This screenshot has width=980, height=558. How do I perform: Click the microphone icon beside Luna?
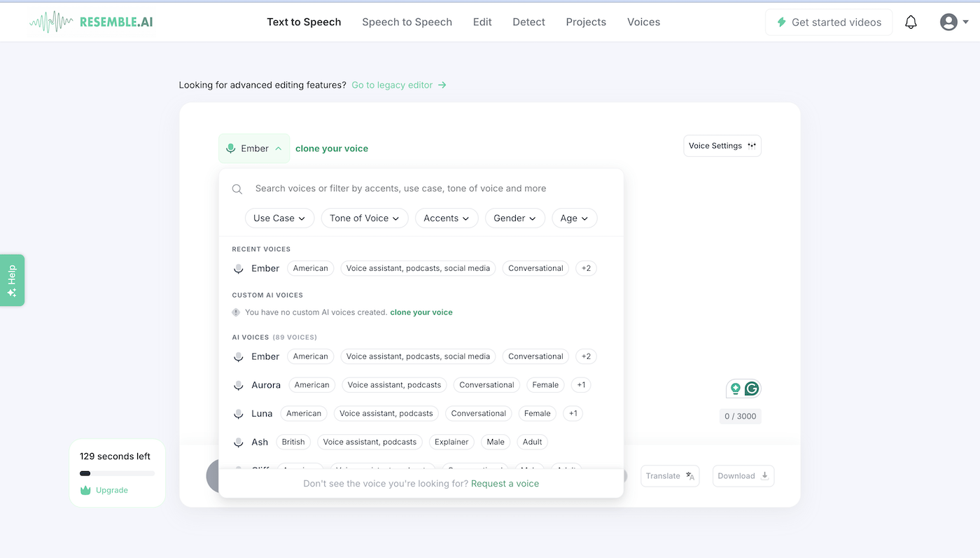tap(239, 414)
